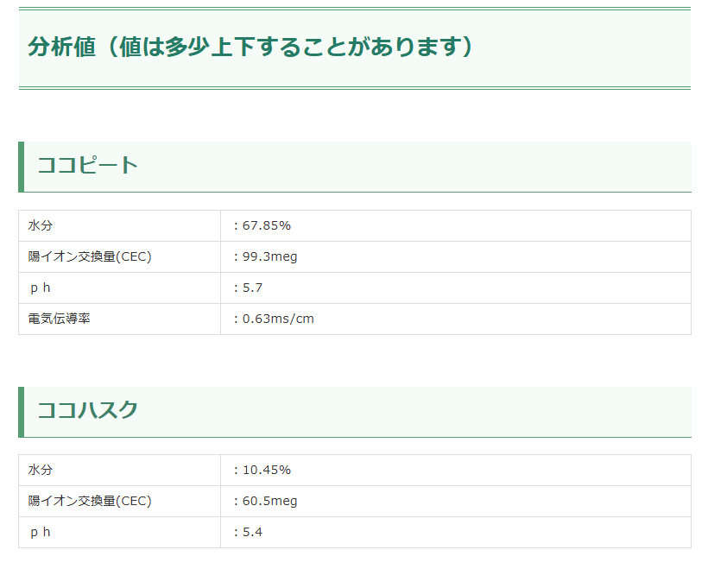Select the 5.4 ph value

[252, 533]
